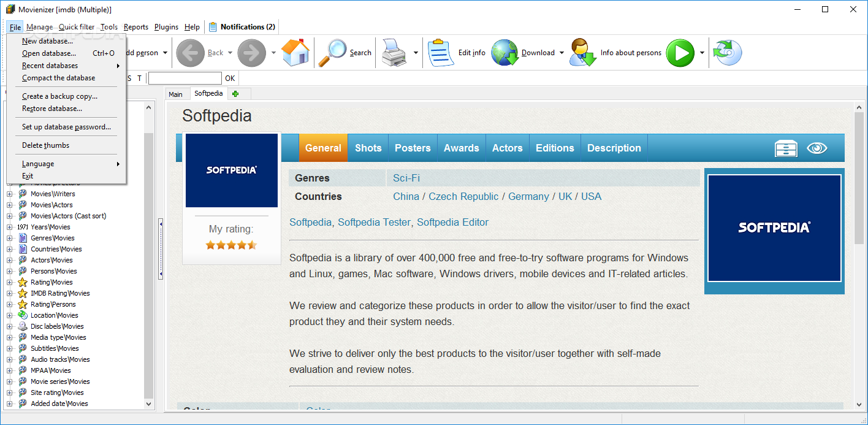Click the small Softpedia cover thumbnail
The width and height of the screenshot is (868, 425).
(x=232, y=170)
